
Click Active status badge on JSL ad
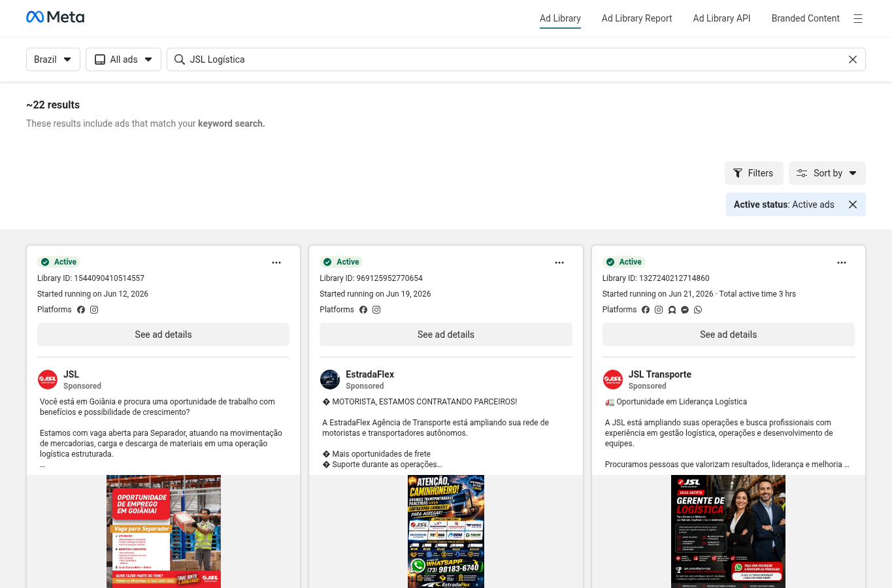click(59, 262)
